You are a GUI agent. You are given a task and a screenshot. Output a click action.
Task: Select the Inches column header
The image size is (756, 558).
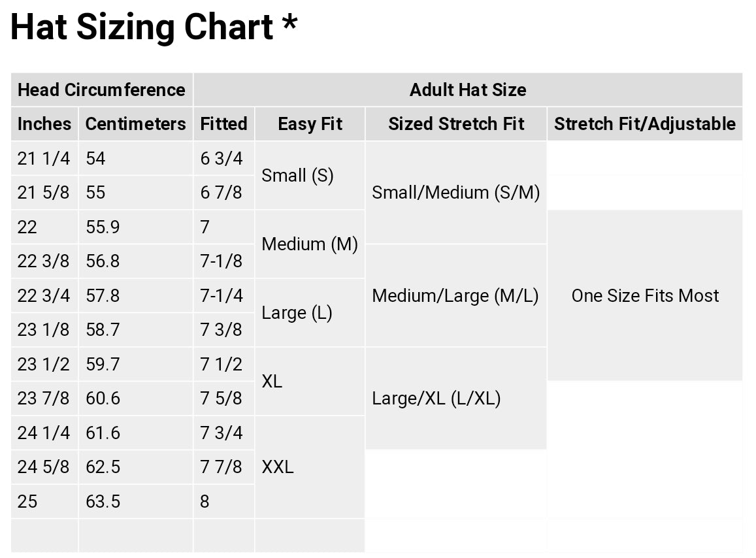(44, 123)
